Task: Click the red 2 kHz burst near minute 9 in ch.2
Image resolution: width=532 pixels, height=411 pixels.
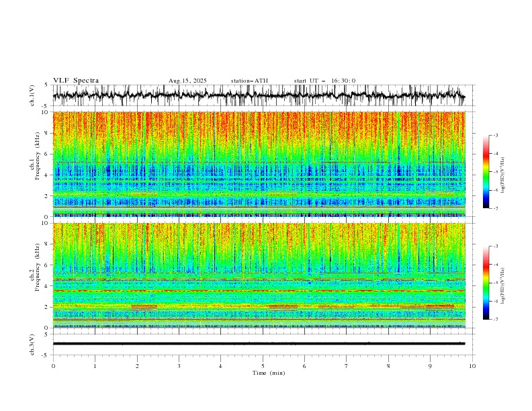Action: click(x=440, y=306)
